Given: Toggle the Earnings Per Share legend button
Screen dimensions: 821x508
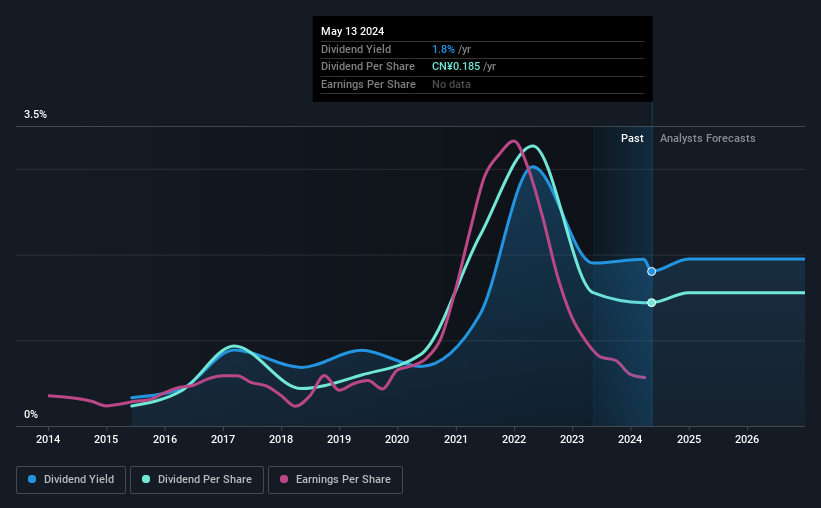Looking at the screenshot, I should coord(335,480).
